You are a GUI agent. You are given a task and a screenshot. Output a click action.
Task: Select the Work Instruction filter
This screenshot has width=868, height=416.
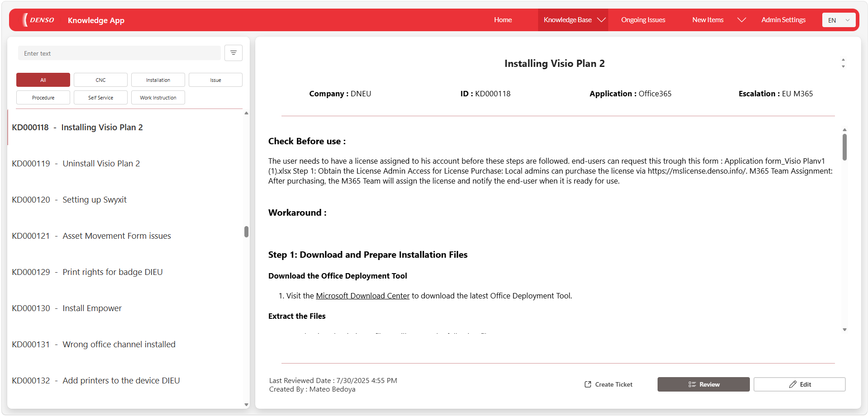pos(158,97)
